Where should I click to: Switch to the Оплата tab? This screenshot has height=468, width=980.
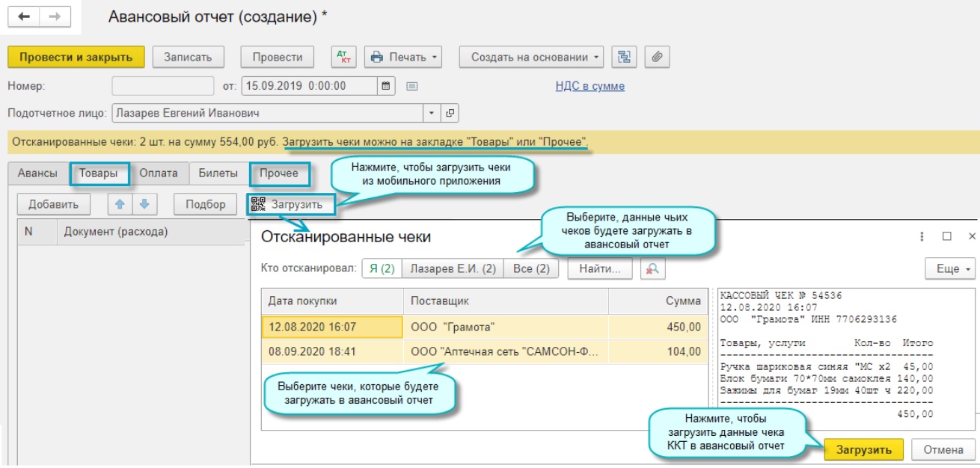159,173
